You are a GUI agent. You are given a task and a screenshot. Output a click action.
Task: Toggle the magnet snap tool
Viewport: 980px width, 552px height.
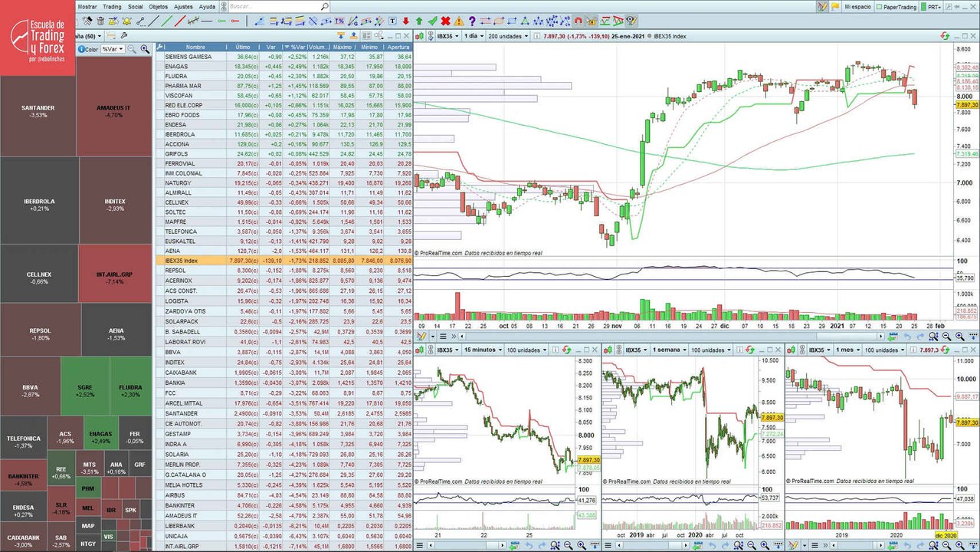[x=578, y=21]
